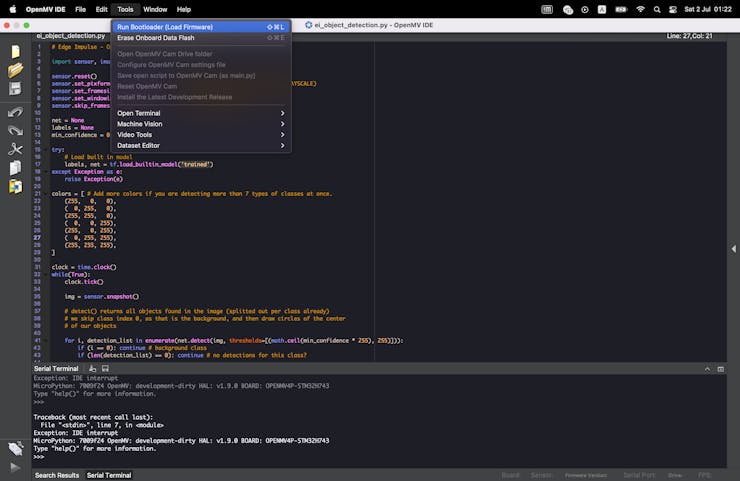The height and width of the screenshot is (481, 740).
Task: Click the Wi-Fi icon in the macOS menu bar
Action: pyautogui.click(x=641, y=9)
